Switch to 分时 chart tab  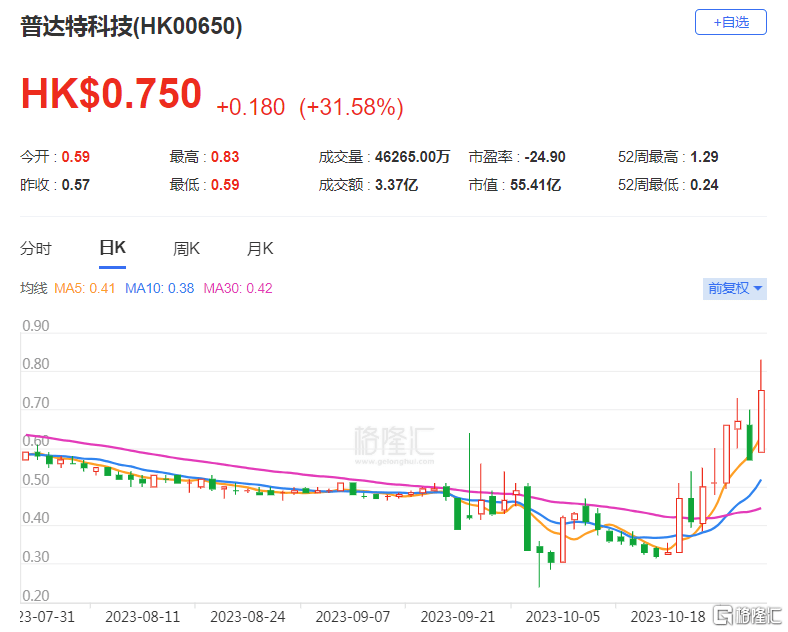tap(36, 248)
